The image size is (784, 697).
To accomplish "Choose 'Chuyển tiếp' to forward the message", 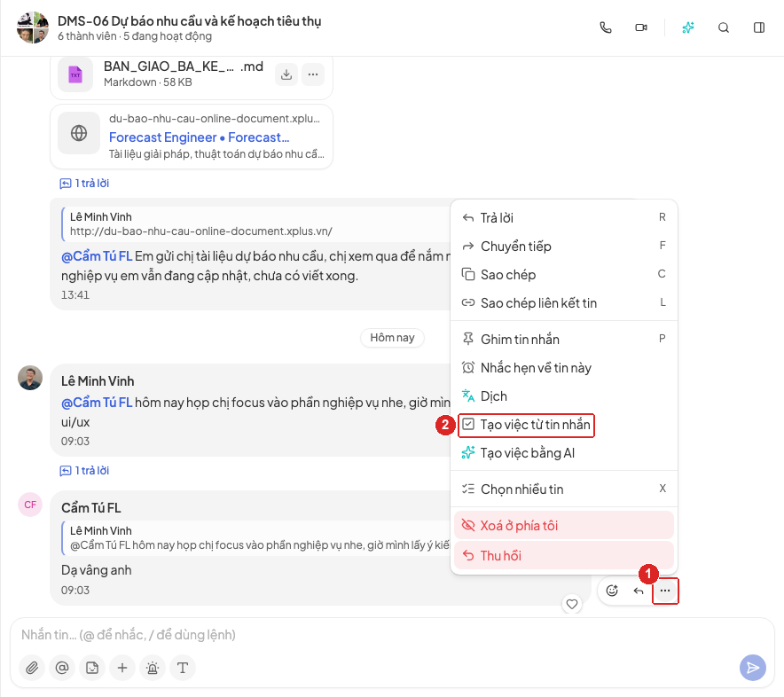I will 564,246.
